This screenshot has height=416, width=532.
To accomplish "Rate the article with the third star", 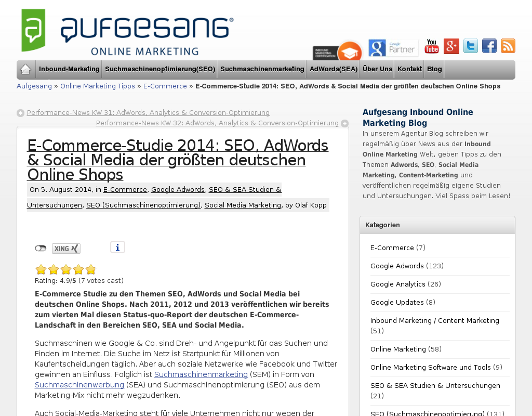I will [66, 270].
